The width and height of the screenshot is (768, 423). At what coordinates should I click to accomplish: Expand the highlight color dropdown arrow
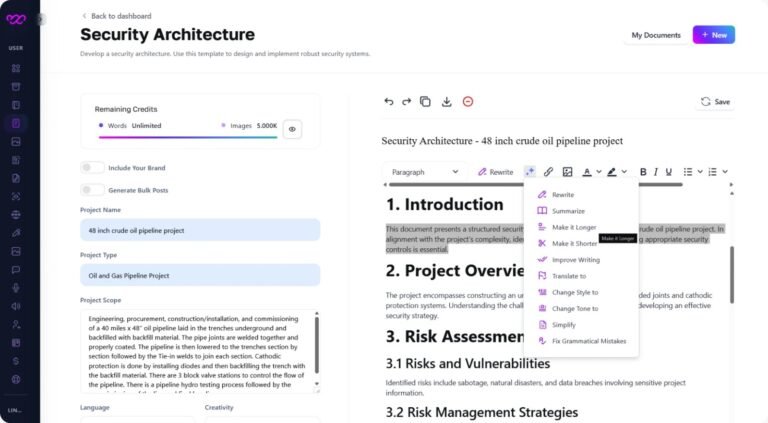[624, 172]
